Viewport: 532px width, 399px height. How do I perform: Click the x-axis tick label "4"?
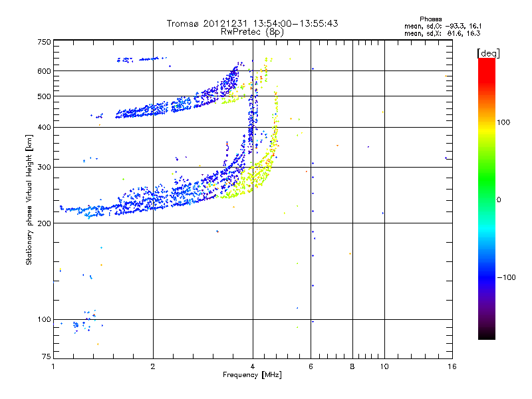click(253, 366)
